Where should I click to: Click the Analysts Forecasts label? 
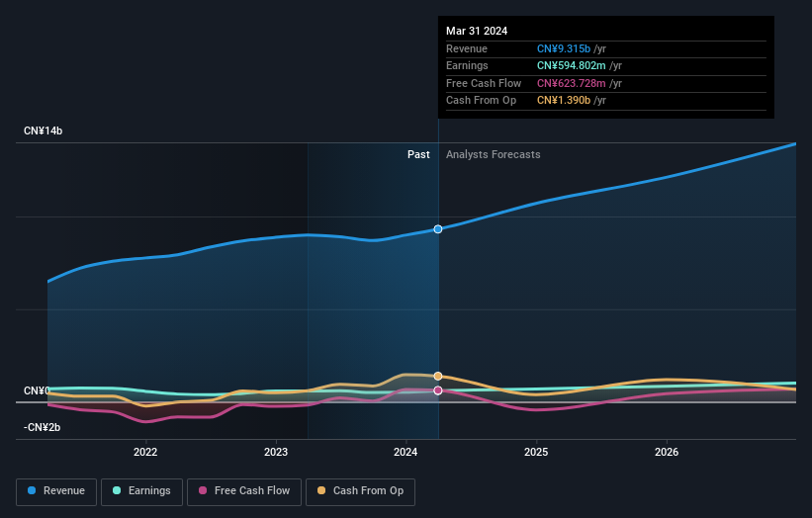click(493, 155)
